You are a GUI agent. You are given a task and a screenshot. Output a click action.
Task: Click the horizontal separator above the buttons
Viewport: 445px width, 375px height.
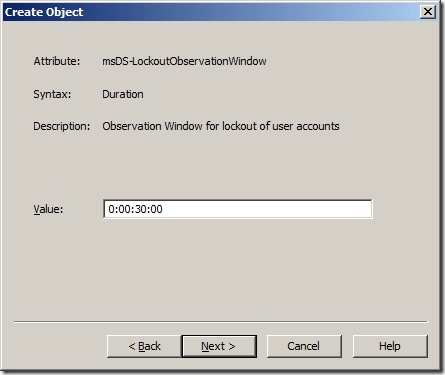coord(220,322)
